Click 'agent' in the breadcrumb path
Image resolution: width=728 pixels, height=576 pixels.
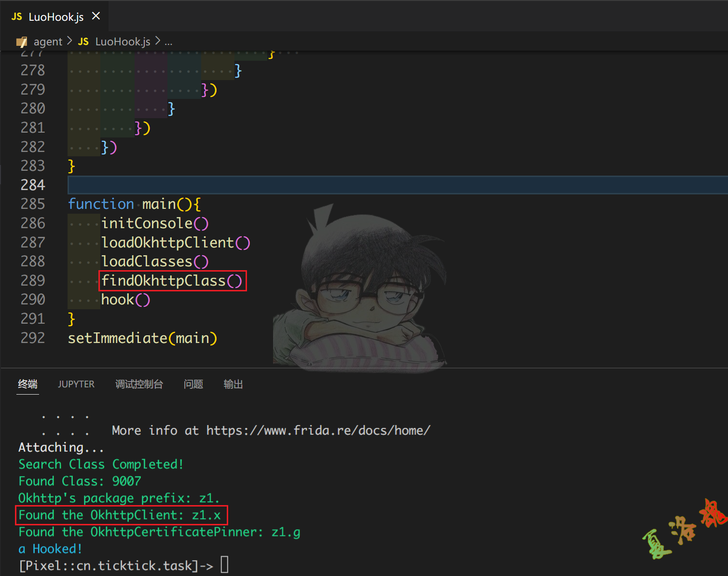point(48,41)
